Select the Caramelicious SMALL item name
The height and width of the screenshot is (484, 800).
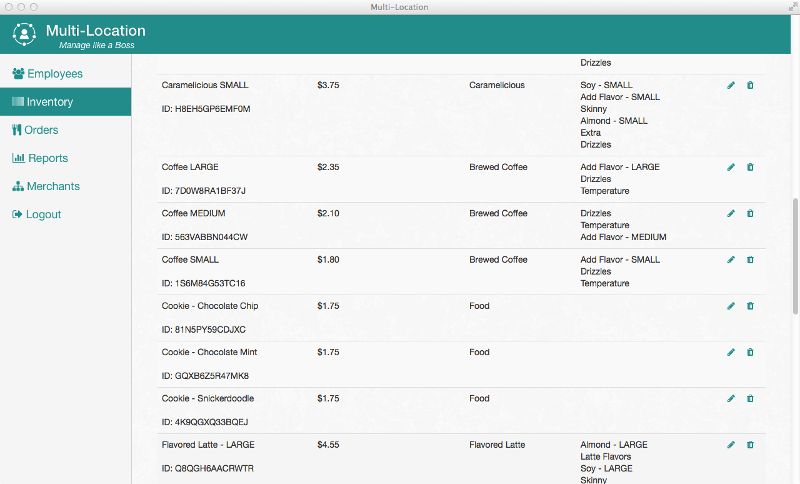(205, 85)
